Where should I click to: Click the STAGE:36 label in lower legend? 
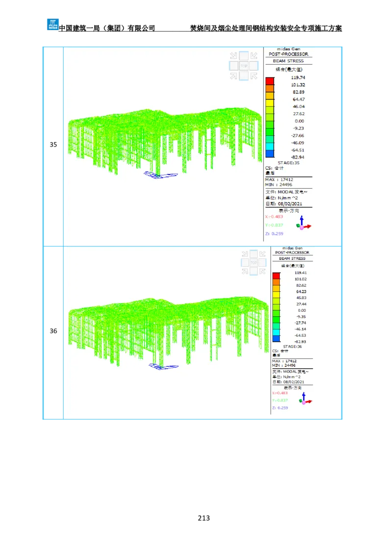click(292, 346)
